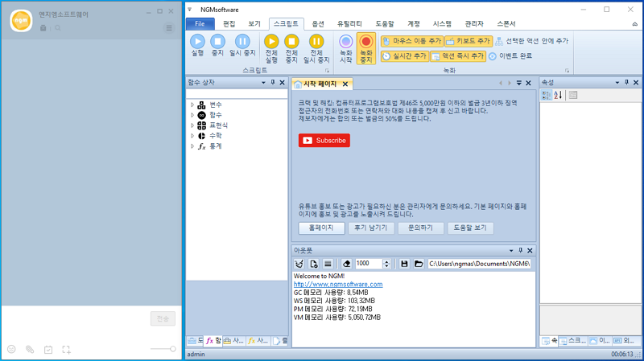Start recording with 녹화 시작 icon
The image size is (644, 361).
click(346, 42)
